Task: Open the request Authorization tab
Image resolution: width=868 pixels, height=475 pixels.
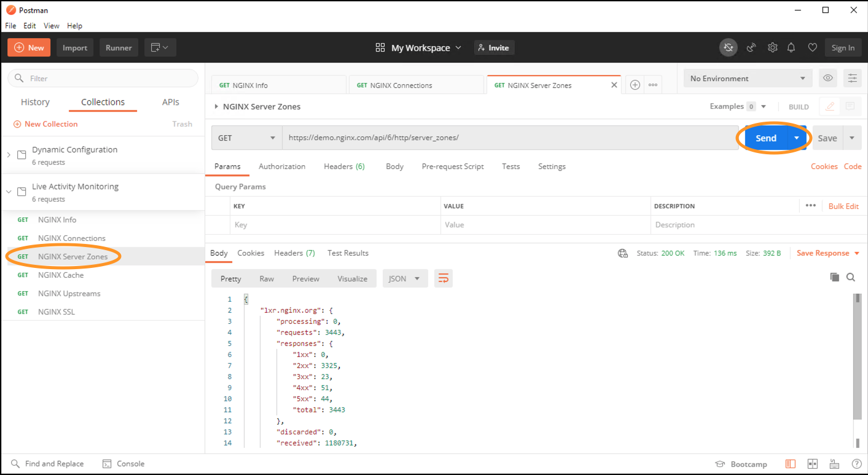Action: 282,167
